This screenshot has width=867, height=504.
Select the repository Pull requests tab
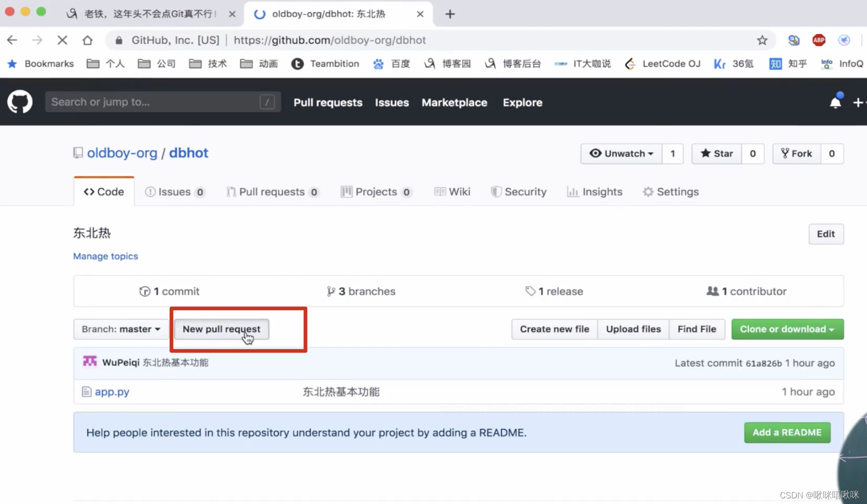tap(273, 192)
